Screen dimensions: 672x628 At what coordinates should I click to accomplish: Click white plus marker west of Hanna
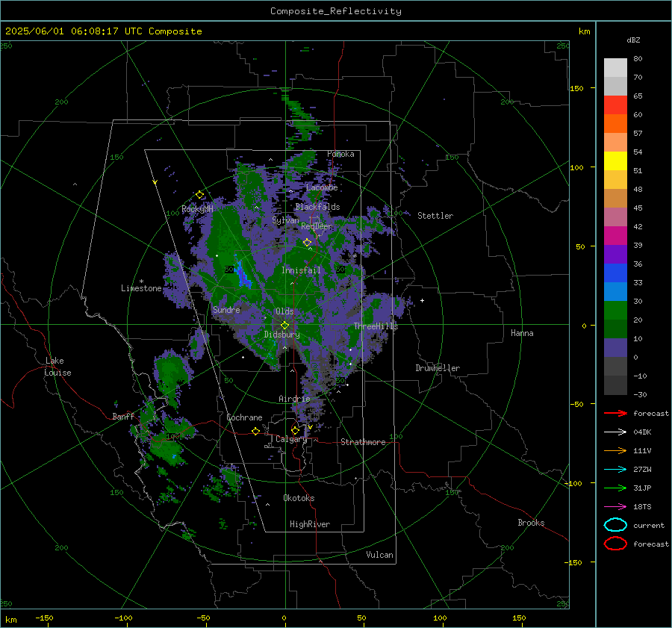(x=422, y=300)
